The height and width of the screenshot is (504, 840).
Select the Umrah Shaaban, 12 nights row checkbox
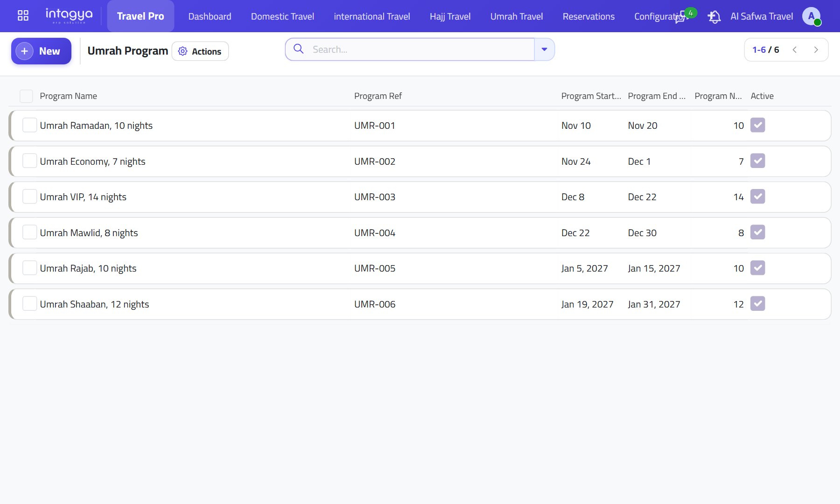pos(30,304)
